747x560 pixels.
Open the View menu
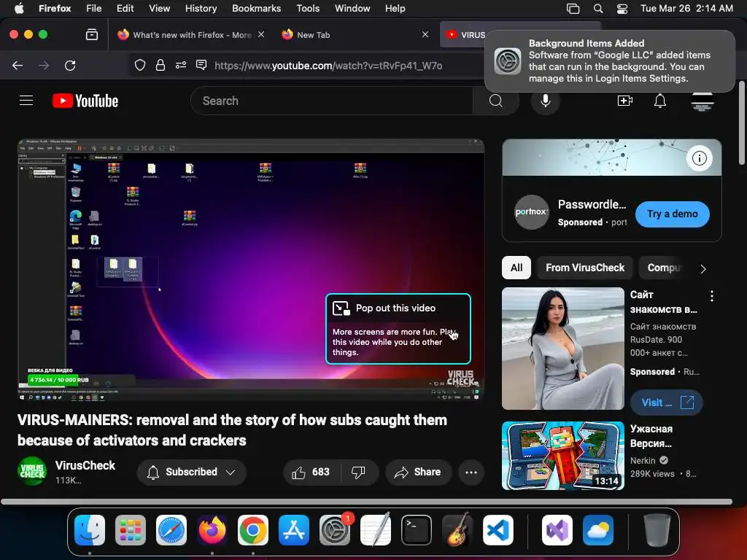point(159,9)
